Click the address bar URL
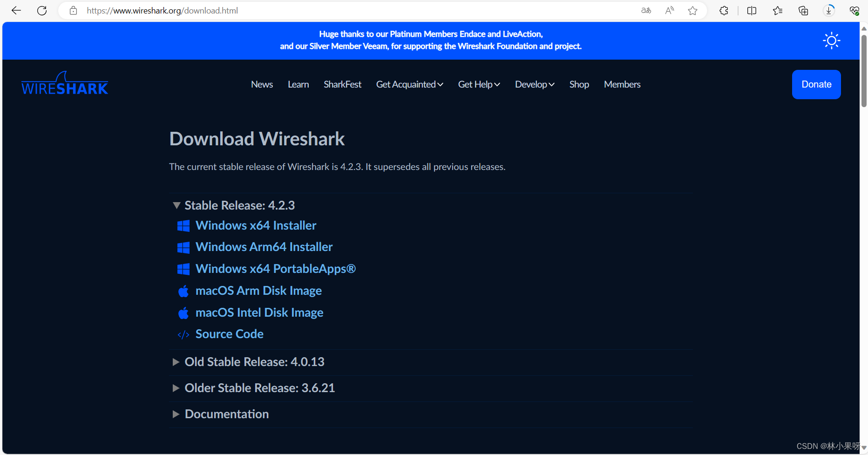Image resolution: width=868 pixels, height=455 pixels. point(162,10)
